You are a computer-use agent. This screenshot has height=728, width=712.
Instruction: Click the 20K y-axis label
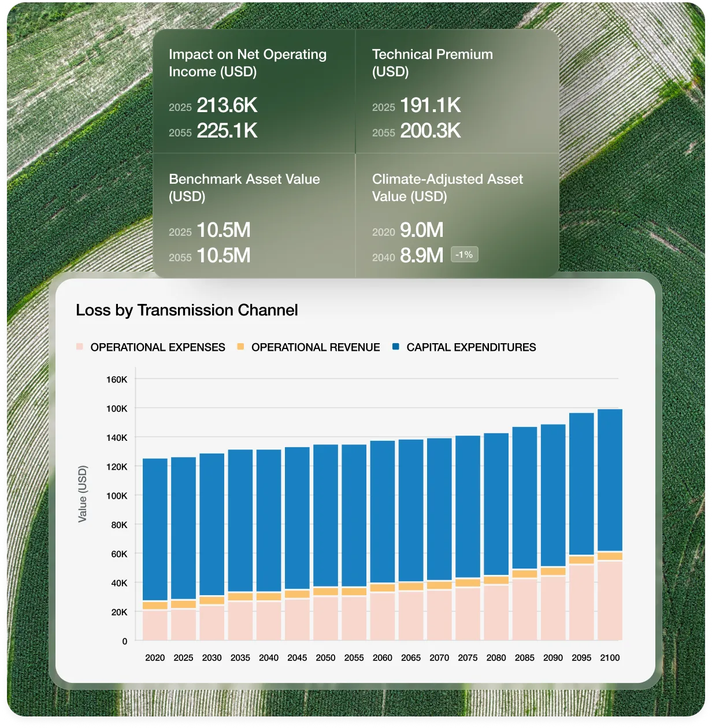(119, 612)
